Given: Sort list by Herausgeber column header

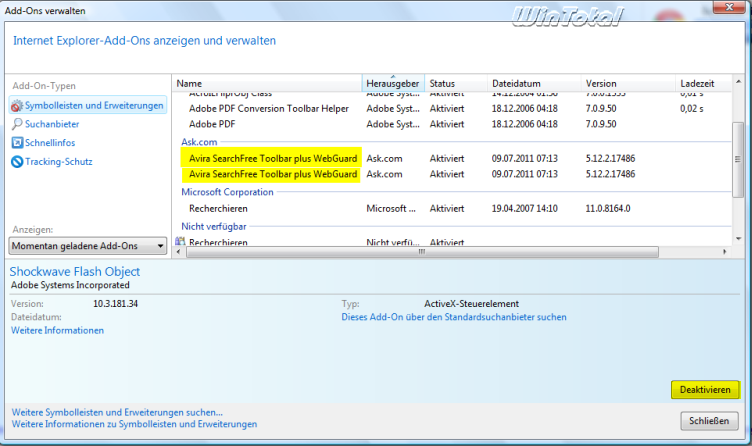Looking at the screenshot, I should 393,83.
